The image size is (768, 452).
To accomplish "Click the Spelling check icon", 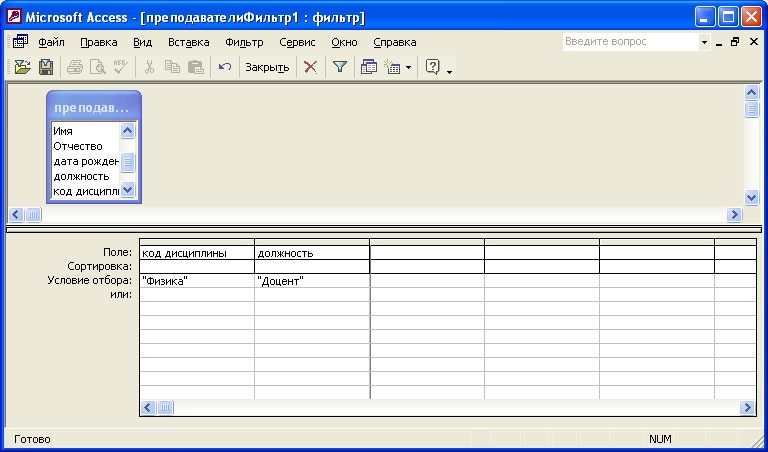I will (120, 67).
